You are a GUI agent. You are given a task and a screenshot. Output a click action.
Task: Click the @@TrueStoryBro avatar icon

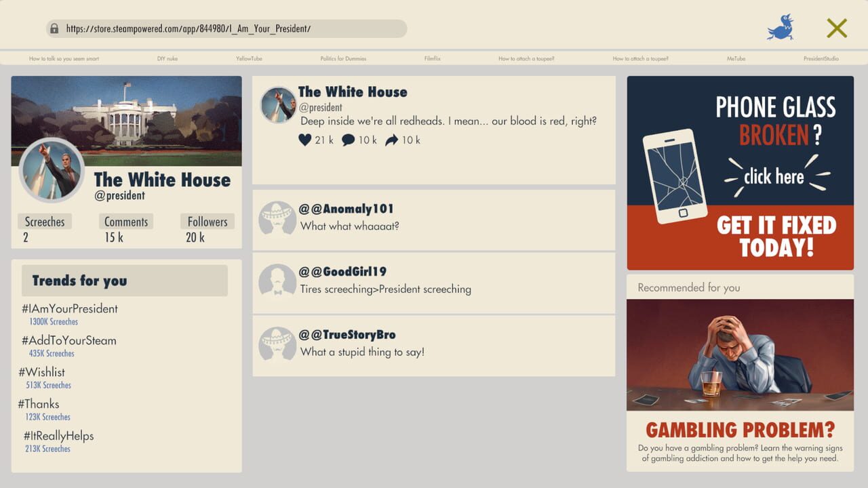(277, 344)
